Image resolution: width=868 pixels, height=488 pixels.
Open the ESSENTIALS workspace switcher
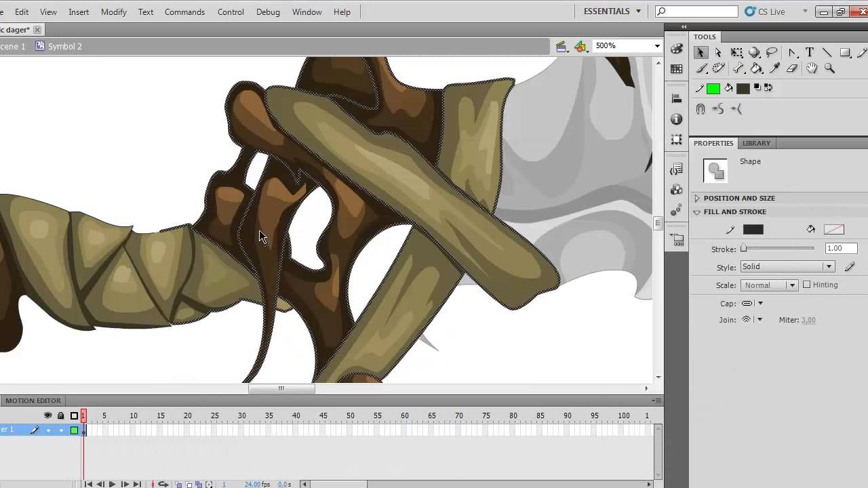click(x=612, y=12)
